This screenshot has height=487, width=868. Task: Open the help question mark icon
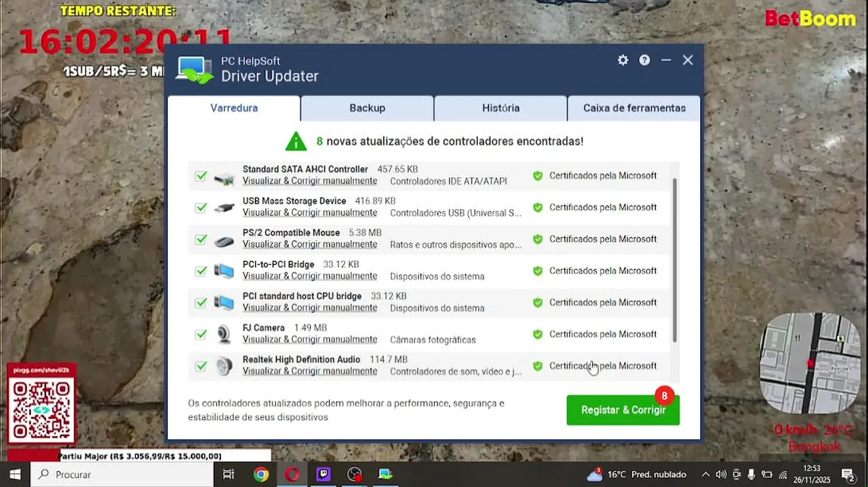click(644, 60)
